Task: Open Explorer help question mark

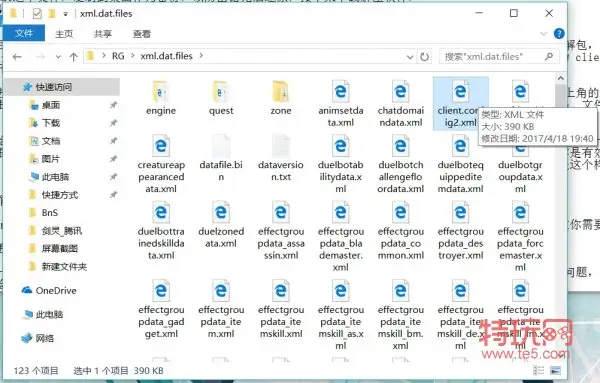Action: tap(559, 34)
